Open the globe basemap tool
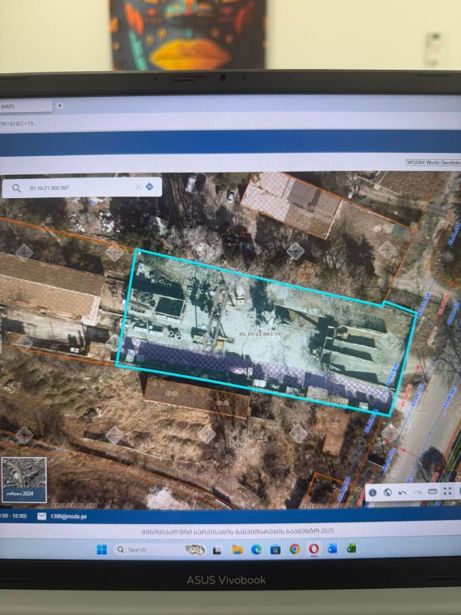 coord(388,492)
